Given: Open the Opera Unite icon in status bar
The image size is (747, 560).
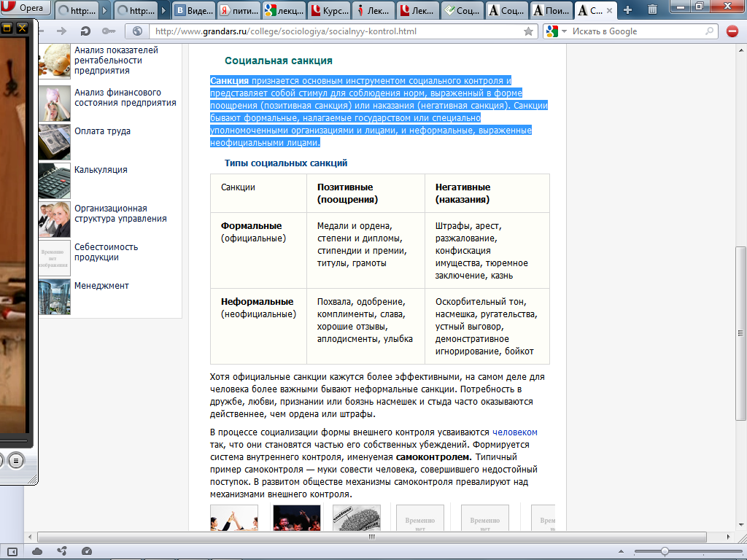Looking at the screenshot, I should click(62, 551).
